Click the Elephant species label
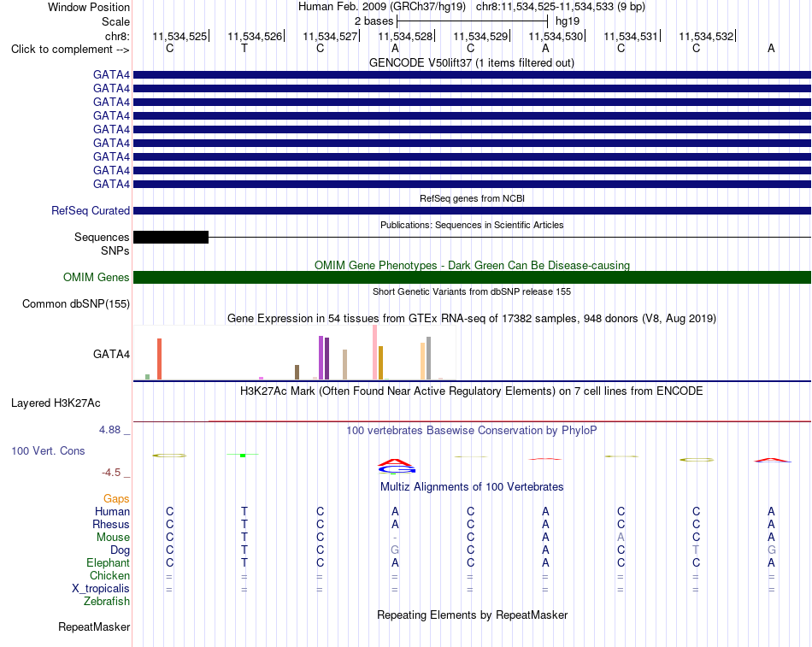Screen dimensions: 812x647 (x=108, y=563)
